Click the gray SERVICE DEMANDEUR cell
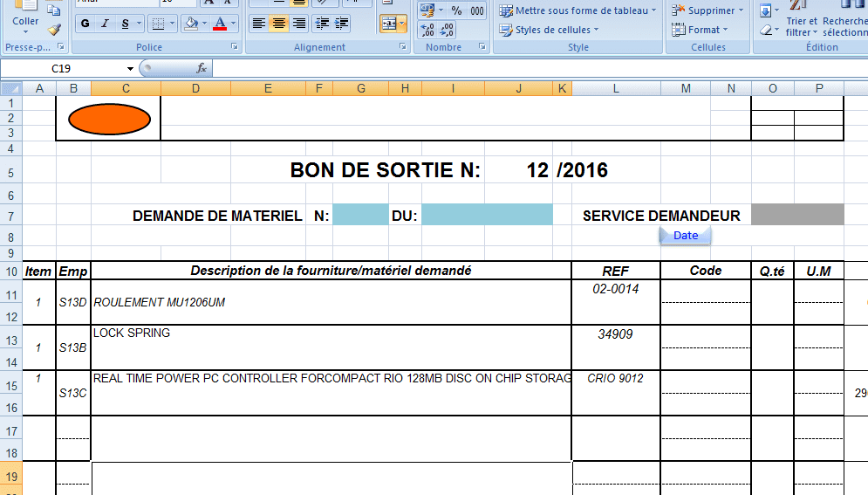Viewport: 868px width, 495px height. (797, 215)
